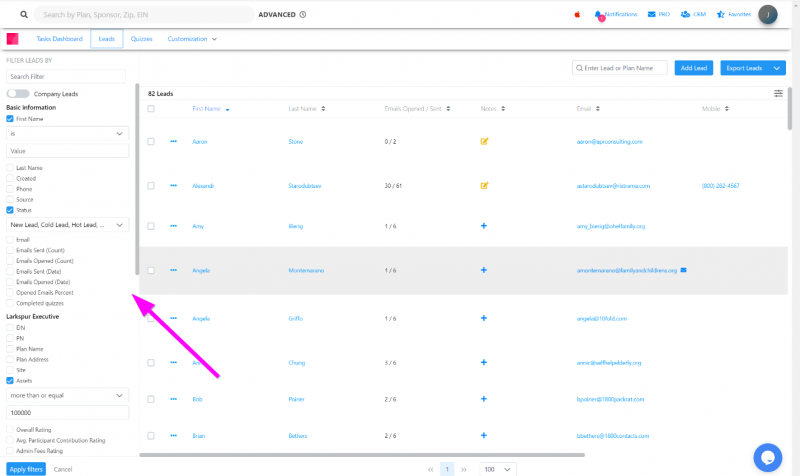Open the Quizzes tab
Image resolution: width=800 pixels, height=476 pixels.
pos(142,38)
